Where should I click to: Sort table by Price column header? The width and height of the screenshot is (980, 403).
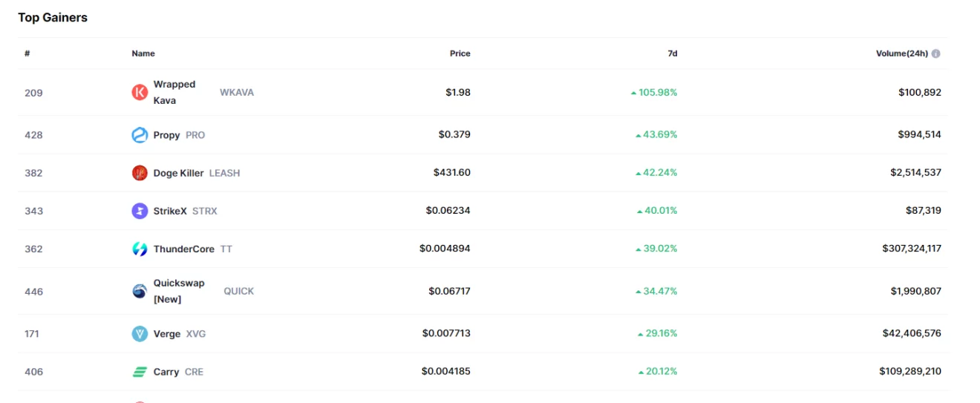(460, 53)
